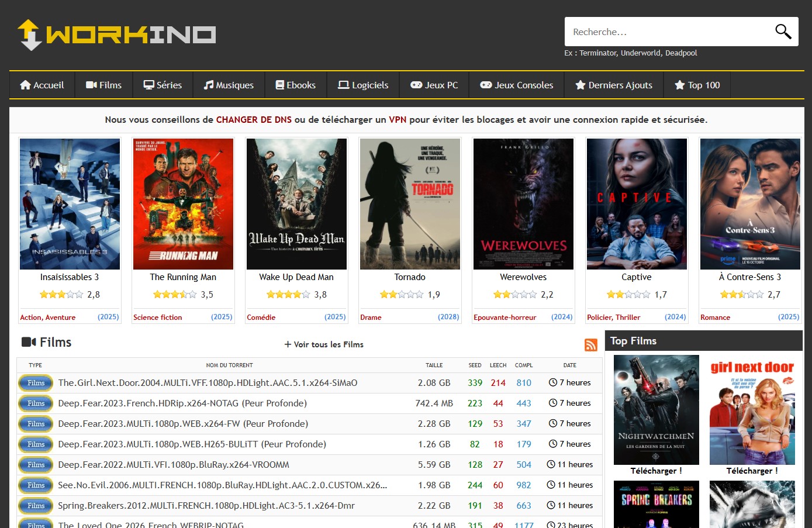Open the Films menu in navigation bar

click(103, 85)
